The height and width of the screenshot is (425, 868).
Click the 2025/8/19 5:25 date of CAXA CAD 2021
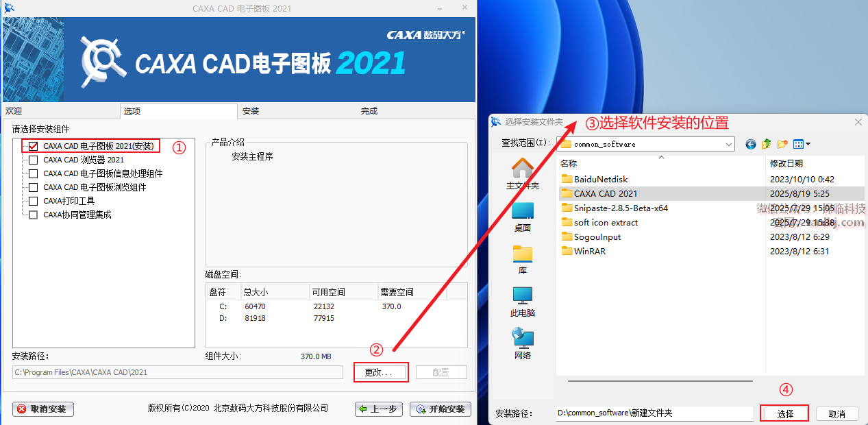pyautogui.click(x=799, y=193)
